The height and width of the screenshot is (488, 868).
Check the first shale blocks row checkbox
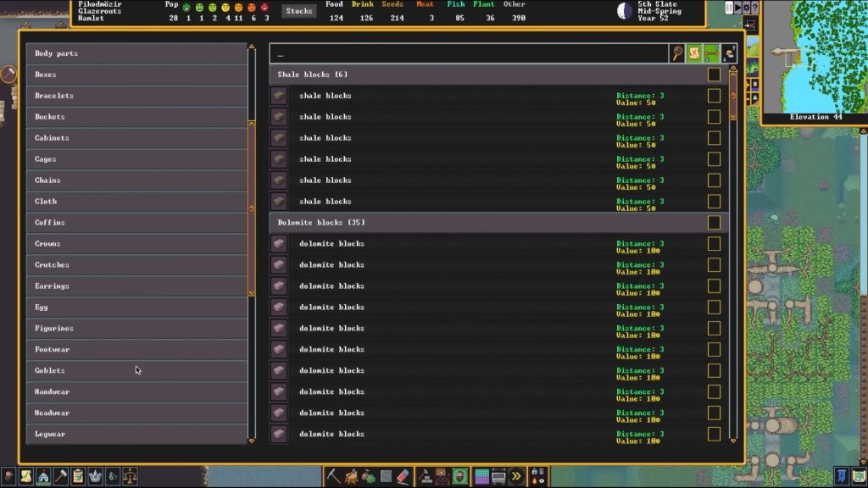714,96
